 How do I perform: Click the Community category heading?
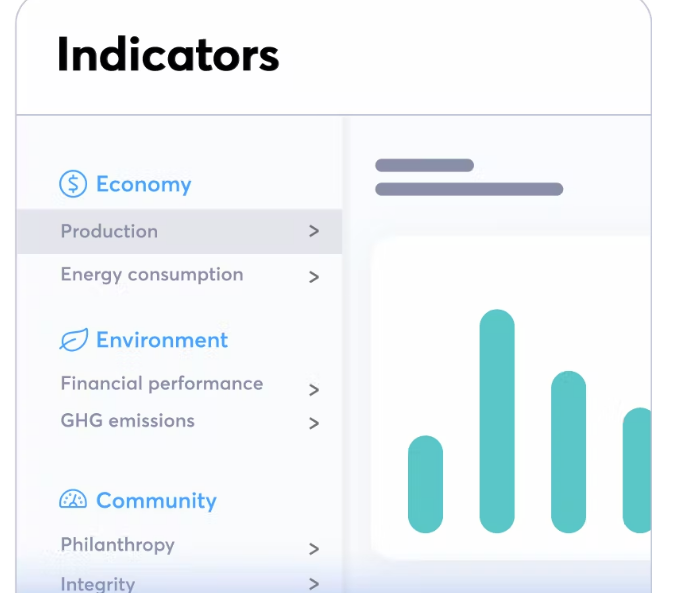click(156, 500)
